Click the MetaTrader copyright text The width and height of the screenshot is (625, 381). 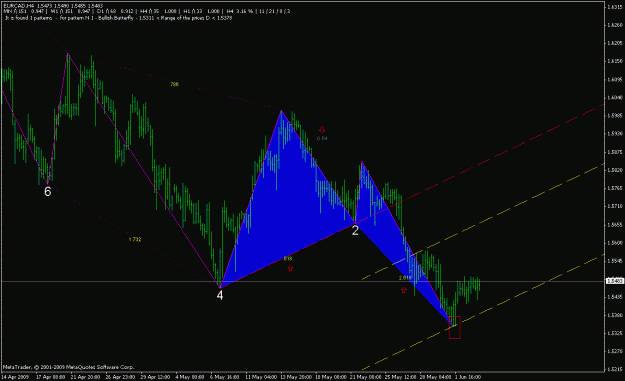[69, 367]
